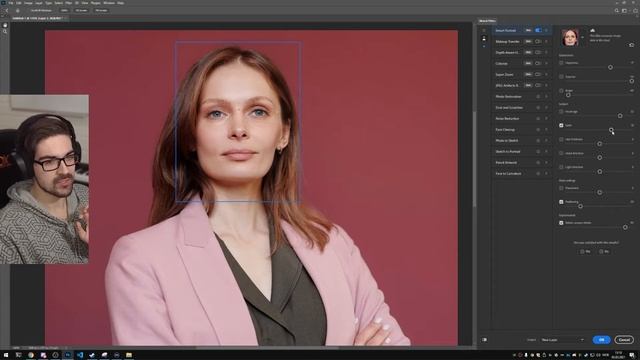
Task: Click the reset parameters icon
Action: pos(631,45)
